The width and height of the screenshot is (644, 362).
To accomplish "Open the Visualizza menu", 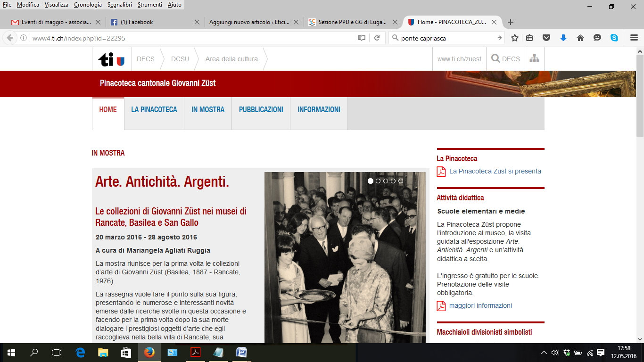I will 57,5.
